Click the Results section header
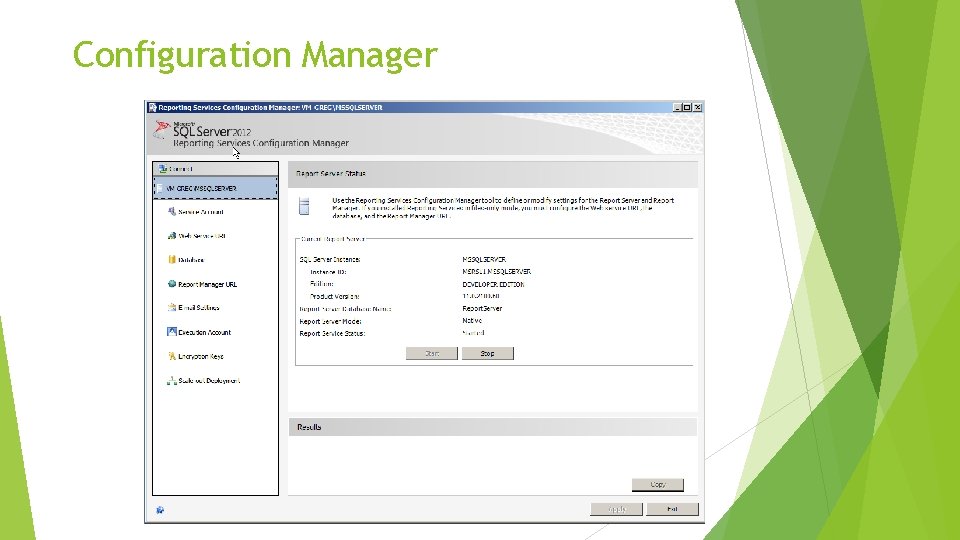The width and height of the screenshot is (960, 540). coord(492,427)
